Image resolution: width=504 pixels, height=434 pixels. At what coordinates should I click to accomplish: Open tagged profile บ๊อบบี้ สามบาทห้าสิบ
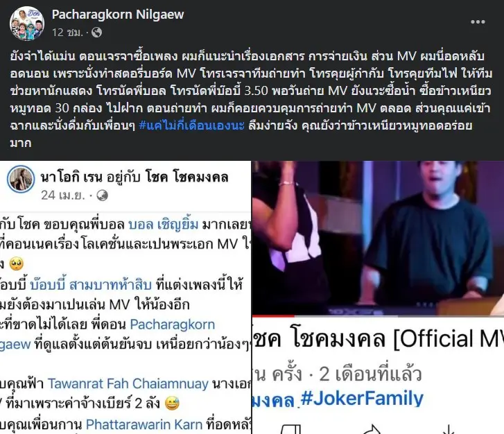tap(91, 285)
